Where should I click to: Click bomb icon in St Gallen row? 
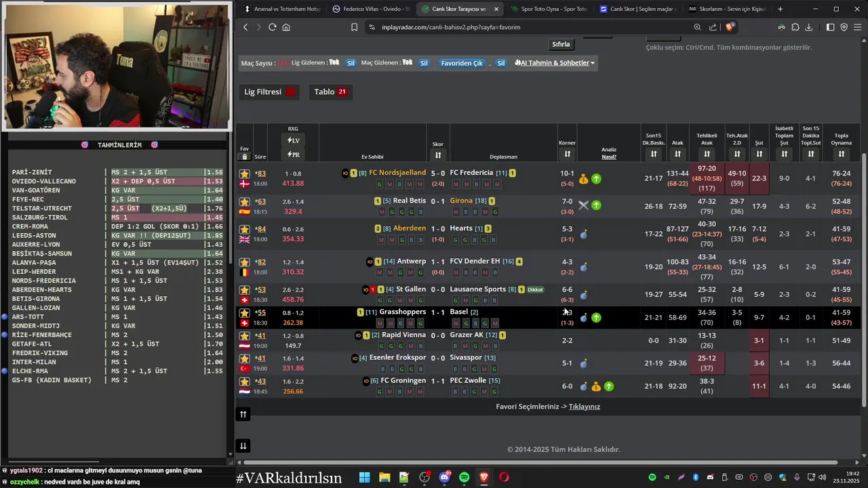pyautogui.click(x=583, y=295)
